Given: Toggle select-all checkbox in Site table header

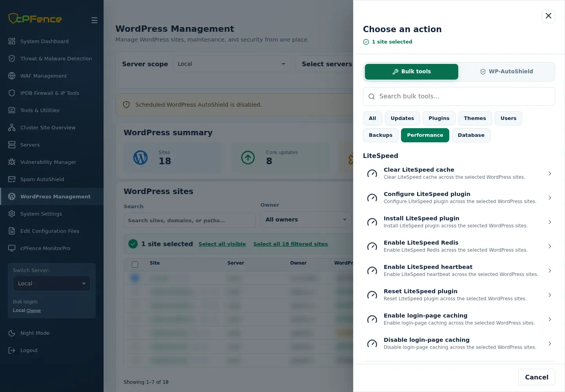Looking at the screenshot, I should 135,264.
